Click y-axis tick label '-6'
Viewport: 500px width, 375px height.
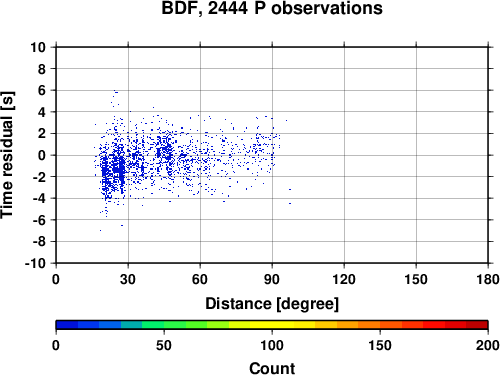[39, 220]
